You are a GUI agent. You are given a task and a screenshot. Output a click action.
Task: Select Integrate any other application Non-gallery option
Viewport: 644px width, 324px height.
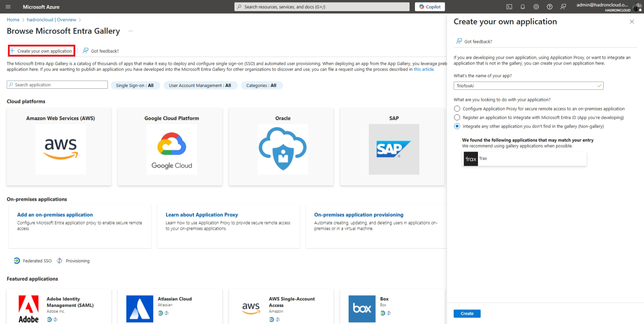coord(457,126)
